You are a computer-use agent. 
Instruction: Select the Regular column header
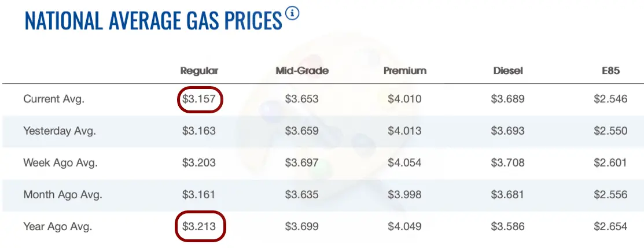[x=199, y=71]
